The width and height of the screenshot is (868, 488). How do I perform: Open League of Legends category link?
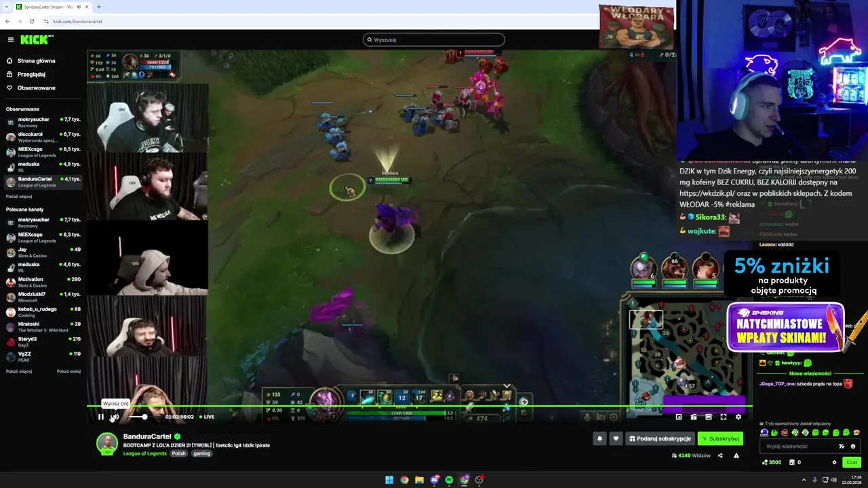(x=144, y=453)
